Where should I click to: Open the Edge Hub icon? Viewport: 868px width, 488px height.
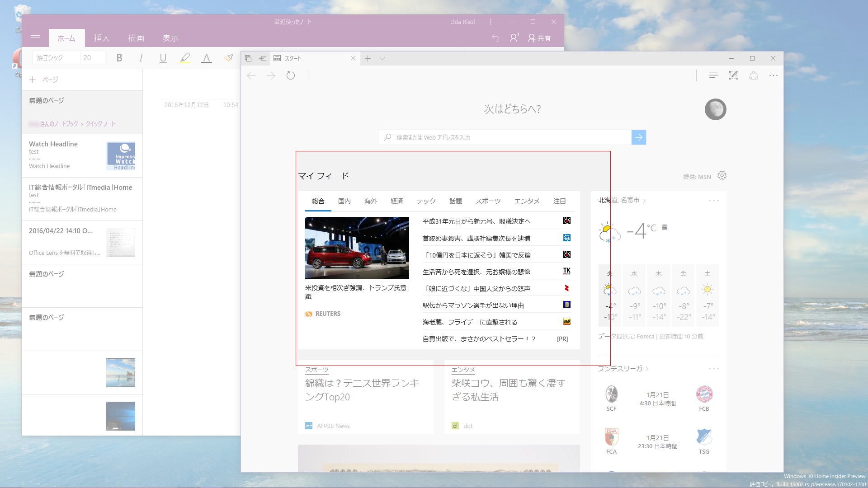713,75
